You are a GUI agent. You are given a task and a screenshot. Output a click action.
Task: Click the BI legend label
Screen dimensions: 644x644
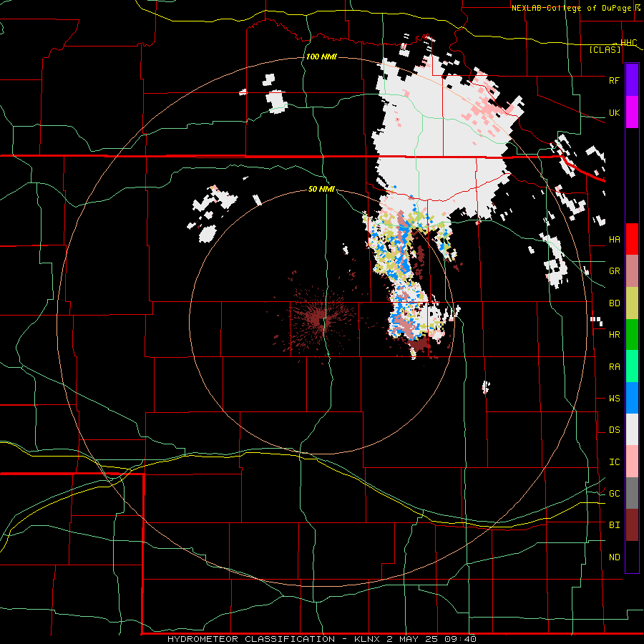point(614,525)
